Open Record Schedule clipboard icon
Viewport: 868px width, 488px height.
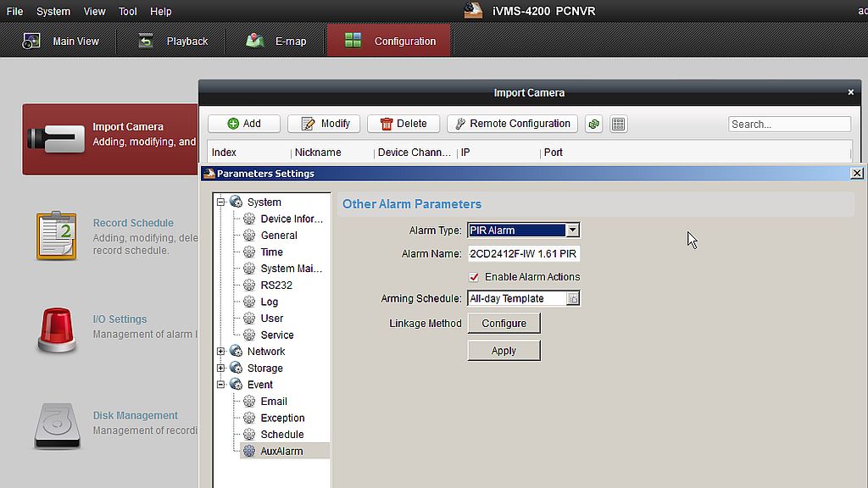point(57,236)
